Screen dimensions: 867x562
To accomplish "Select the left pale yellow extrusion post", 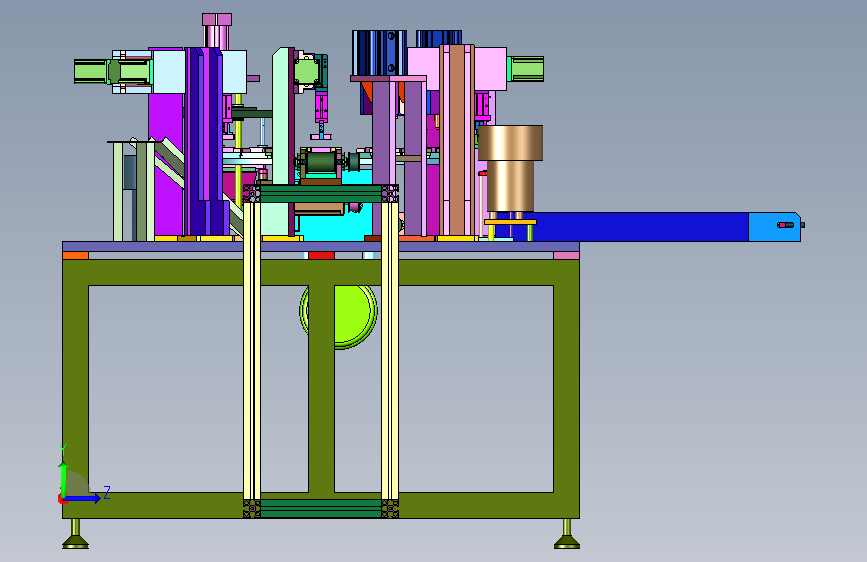I will [252, 351].
